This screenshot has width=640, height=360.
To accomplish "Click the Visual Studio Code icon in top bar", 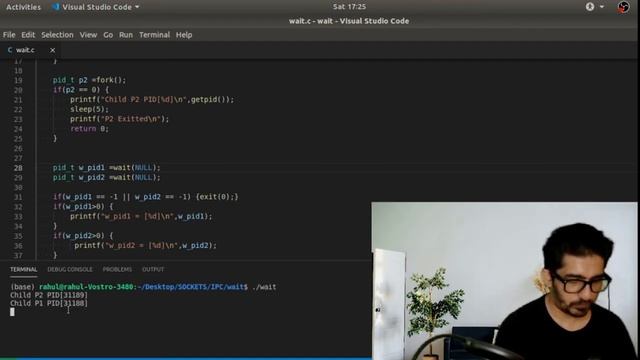I will [x=56, y=7].
